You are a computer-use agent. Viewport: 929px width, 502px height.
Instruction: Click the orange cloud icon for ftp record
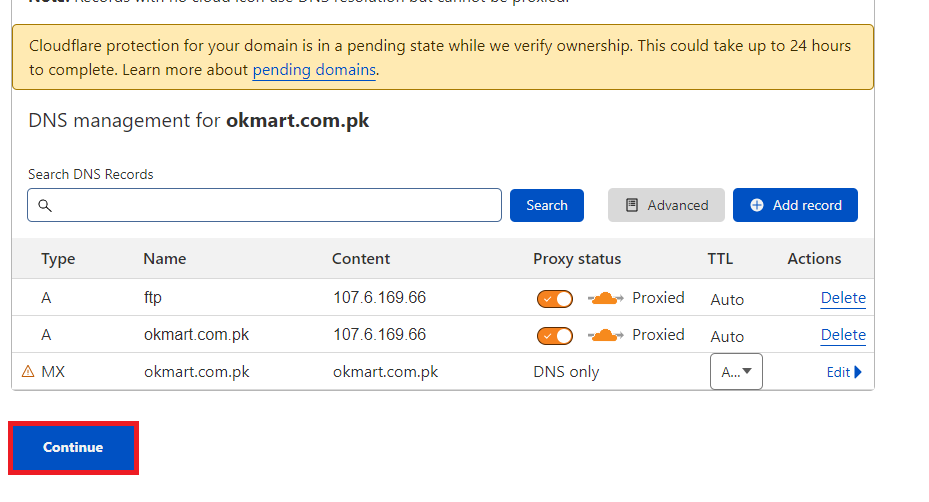[x=605, y=298]
